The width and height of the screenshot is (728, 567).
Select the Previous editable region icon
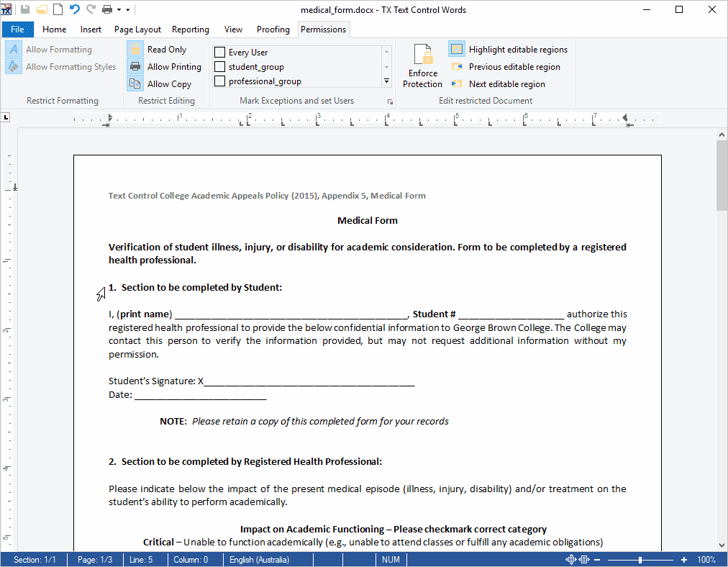point(456,65)
